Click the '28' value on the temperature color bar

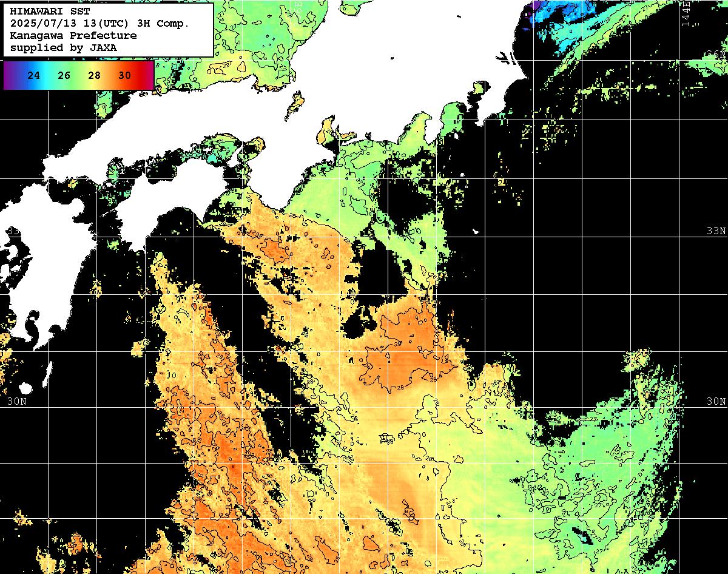point(95,76)
